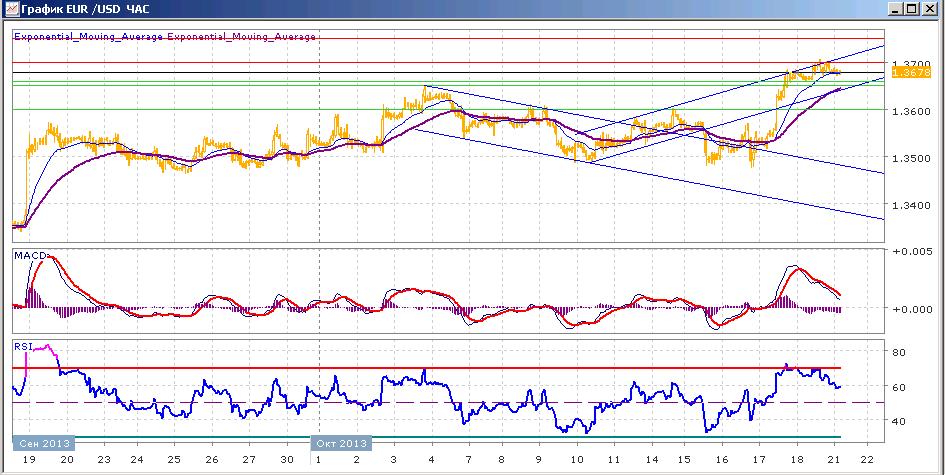
Task: Click the 1.3500 price axis label
Action: click(911, 159)
